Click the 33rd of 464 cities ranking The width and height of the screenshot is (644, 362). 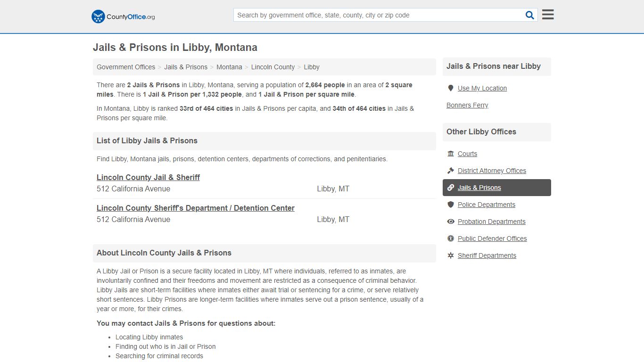(x=206, y=108)
